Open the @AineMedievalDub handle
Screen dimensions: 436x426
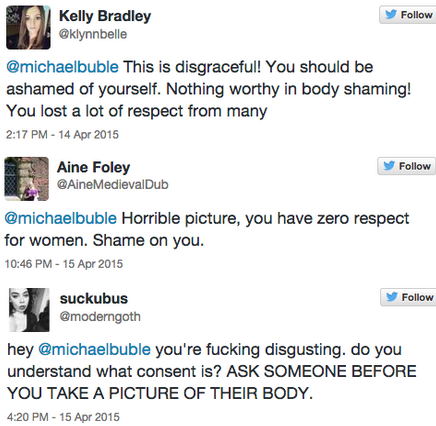(113, 184)
